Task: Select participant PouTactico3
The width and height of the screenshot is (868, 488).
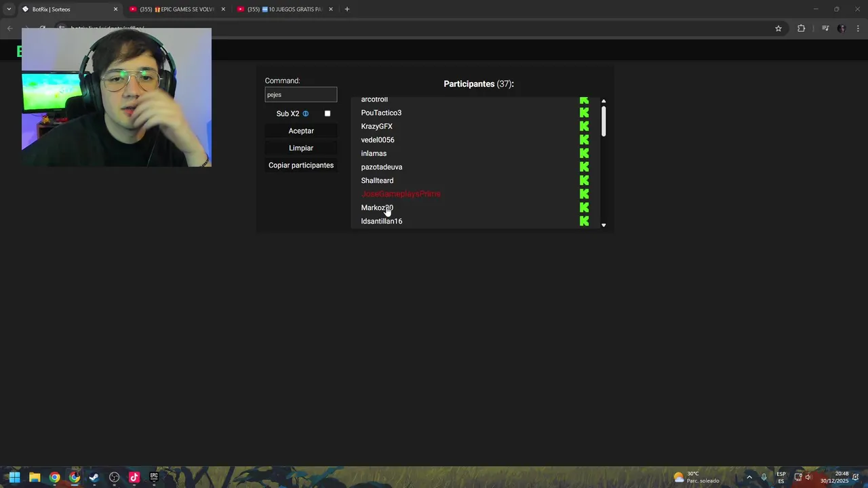Action: pos(381,113)
